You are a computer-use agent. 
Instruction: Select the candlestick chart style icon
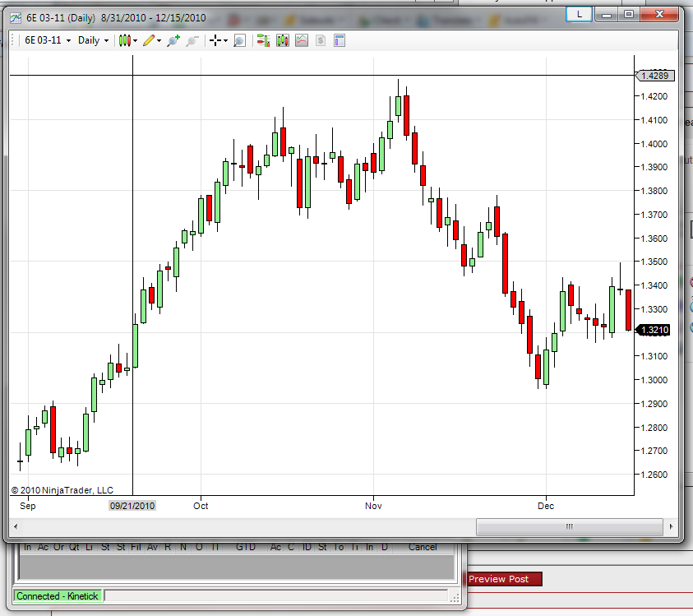pos(125,40)
